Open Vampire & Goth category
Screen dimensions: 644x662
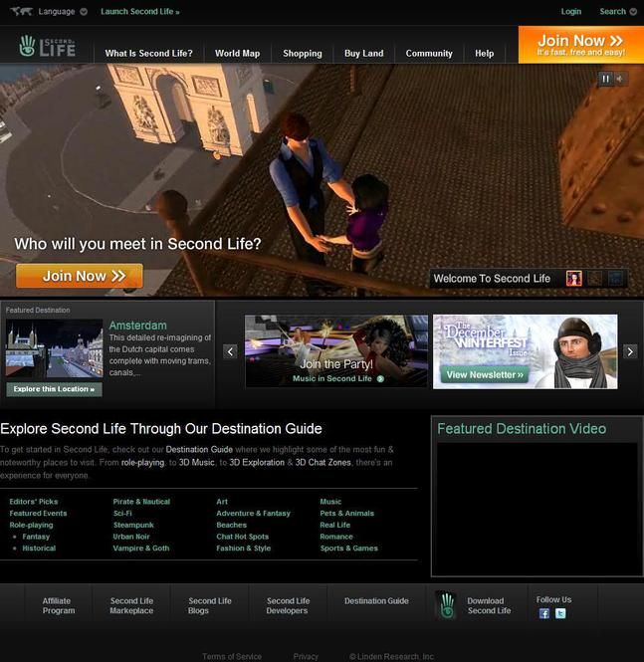click(x=141, y=548)
